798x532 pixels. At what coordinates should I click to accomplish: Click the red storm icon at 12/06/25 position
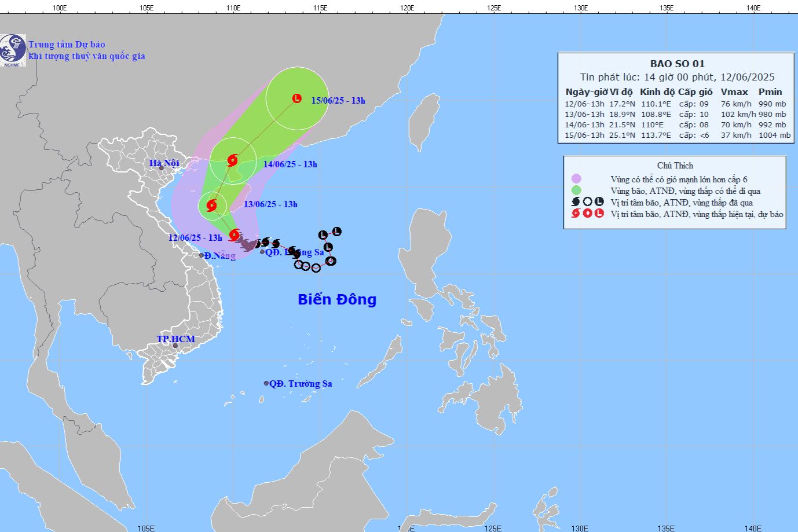pyautogui.click(x=235, y=235)
